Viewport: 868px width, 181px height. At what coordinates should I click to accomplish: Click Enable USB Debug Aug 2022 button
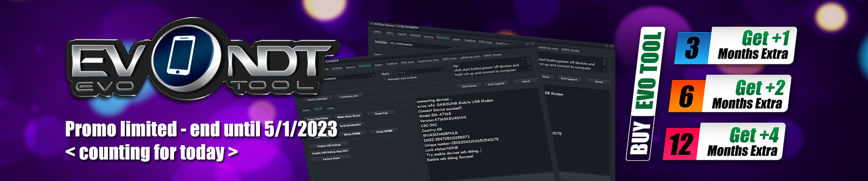pos(330,152)
